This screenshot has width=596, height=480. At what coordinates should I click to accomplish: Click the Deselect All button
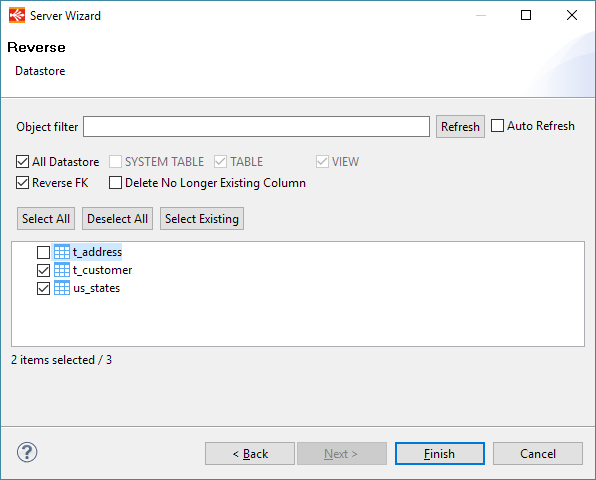pyautogui.click(x=117, y=219)
